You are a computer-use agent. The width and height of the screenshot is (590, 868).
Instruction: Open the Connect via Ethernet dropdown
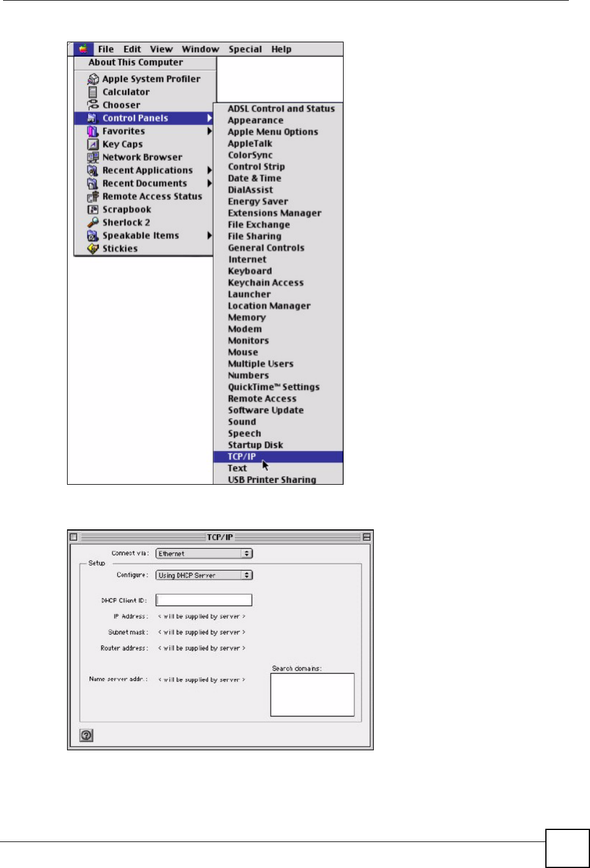click(x=204, y=554)
